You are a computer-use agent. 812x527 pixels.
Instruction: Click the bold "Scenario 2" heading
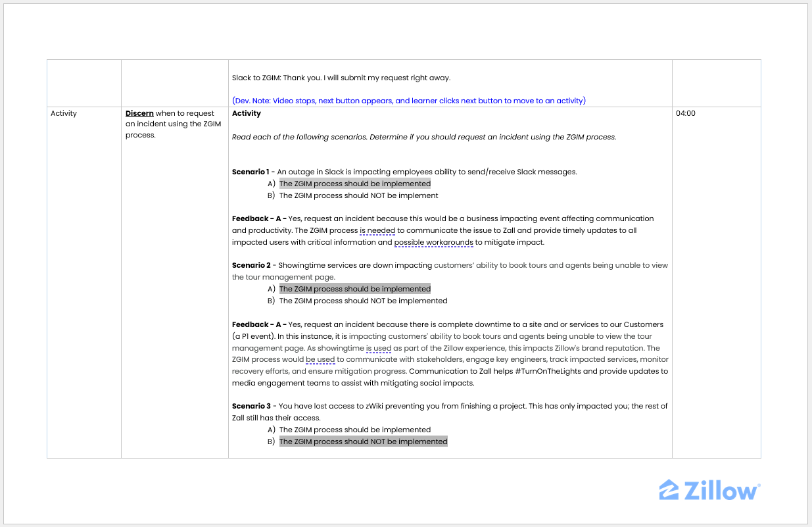click(251, 265)
